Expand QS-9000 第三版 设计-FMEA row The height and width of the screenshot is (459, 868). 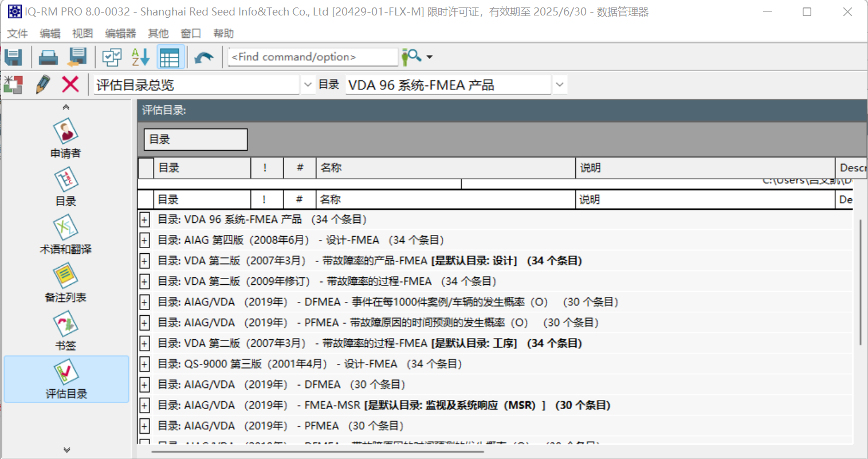[x=144, y=364]
